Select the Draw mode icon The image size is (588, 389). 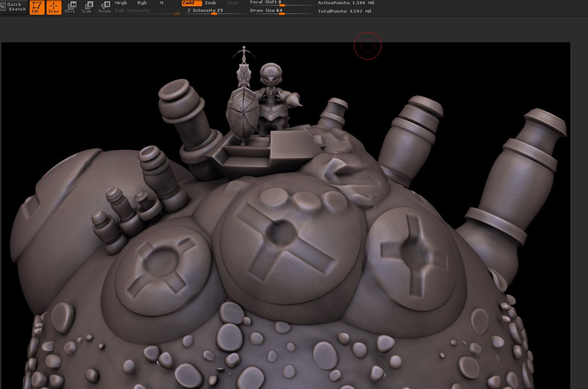[x=54, y=7]
